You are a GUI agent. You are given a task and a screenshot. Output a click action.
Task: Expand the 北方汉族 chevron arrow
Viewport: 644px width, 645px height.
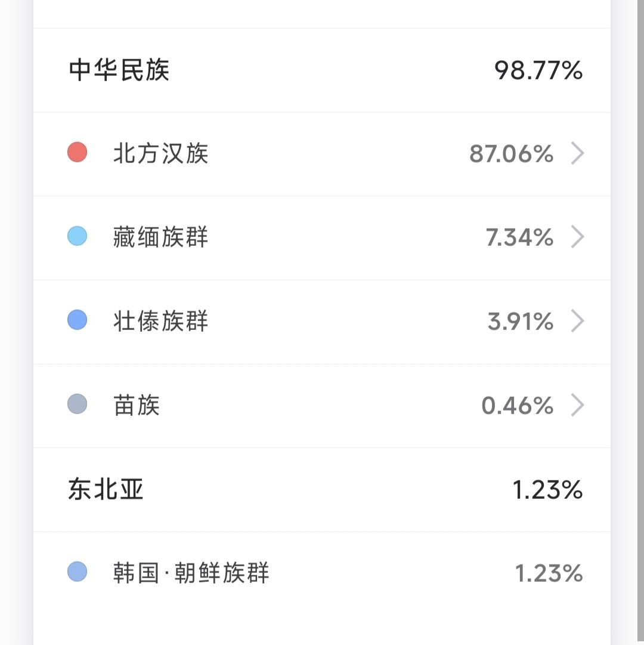point(577,154)
